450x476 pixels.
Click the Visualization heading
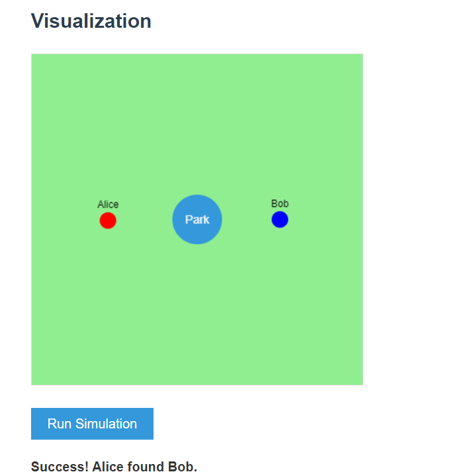(x=91, y=21)
